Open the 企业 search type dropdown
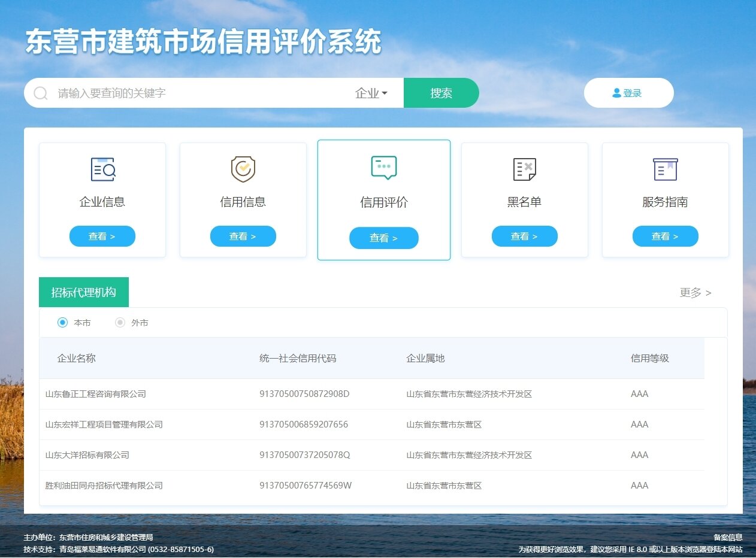The height and width of the screenshot is (558, 756). 371,93
